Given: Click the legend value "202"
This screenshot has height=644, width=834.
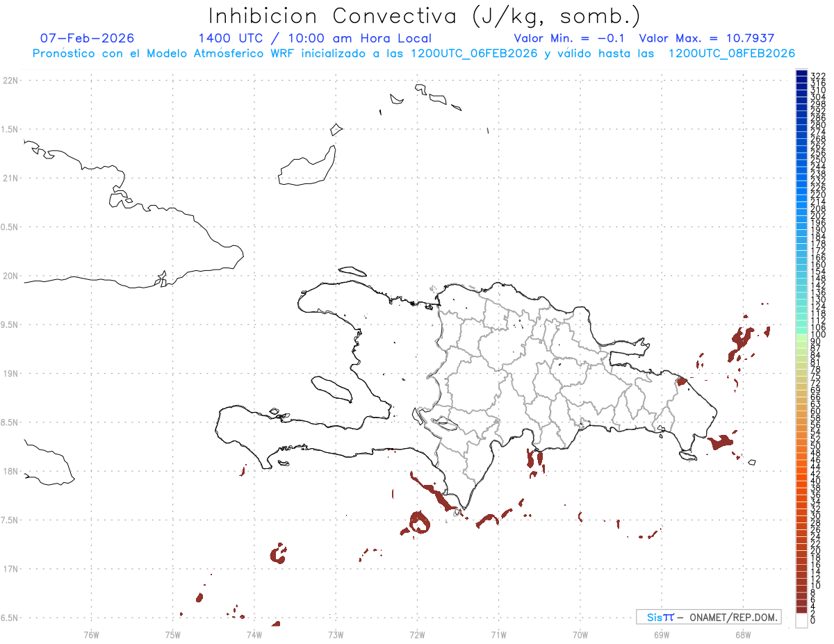Looking at the screenshot, I should pos(817,215).
